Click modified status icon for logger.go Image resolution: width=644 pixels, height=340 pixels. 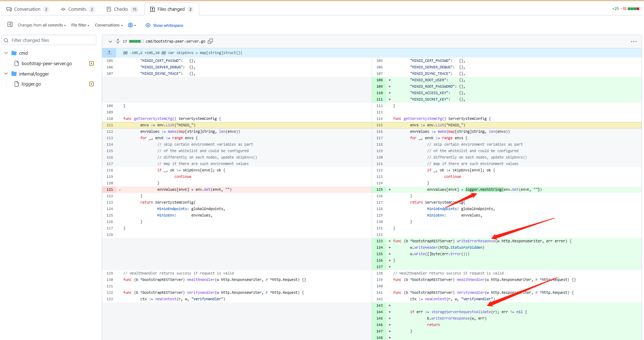coord(91,84)
